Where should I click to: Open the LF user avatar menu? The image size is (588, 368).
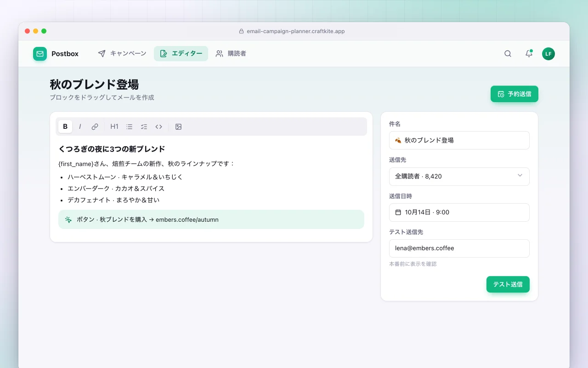pos(548,54)
